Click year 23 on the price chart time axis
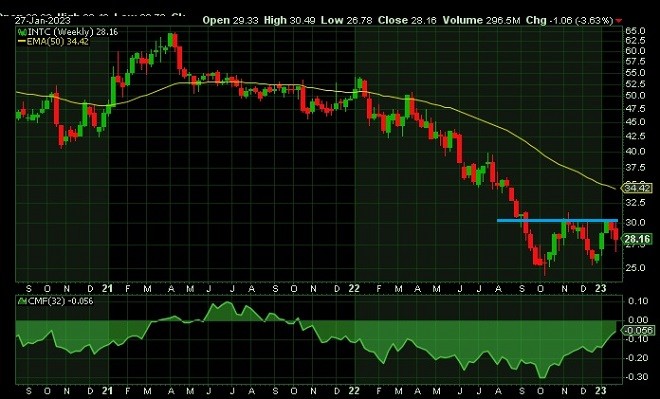The height and width of the screenshot is (399, 660). pos(601,289)
